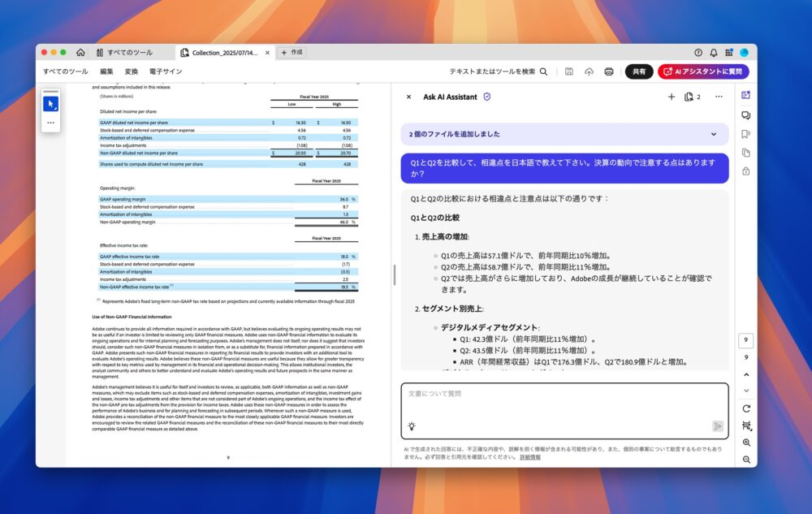Send the question with the arrow icon
The height and width of the screenshot is (514, 812).
pyautogui.click(x=717, y=426)
